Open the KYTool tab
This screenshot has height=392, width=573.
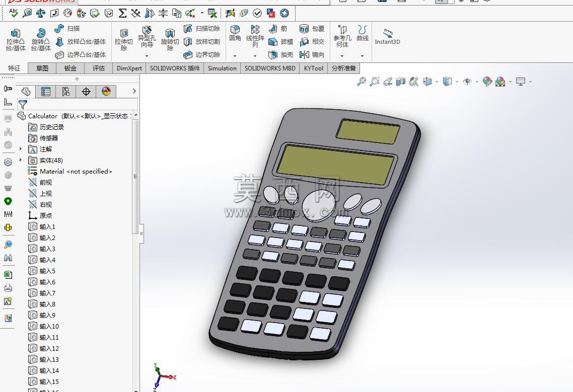click(314, 68)
